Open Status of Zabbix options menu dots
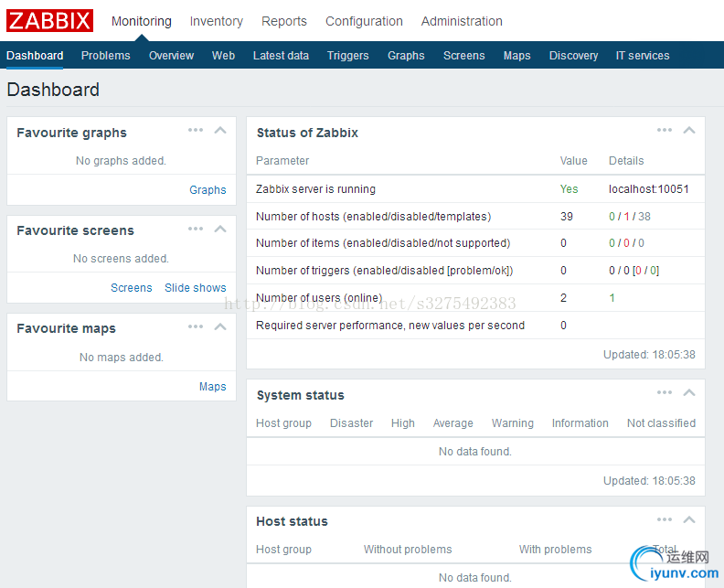 tap(665, 130)
